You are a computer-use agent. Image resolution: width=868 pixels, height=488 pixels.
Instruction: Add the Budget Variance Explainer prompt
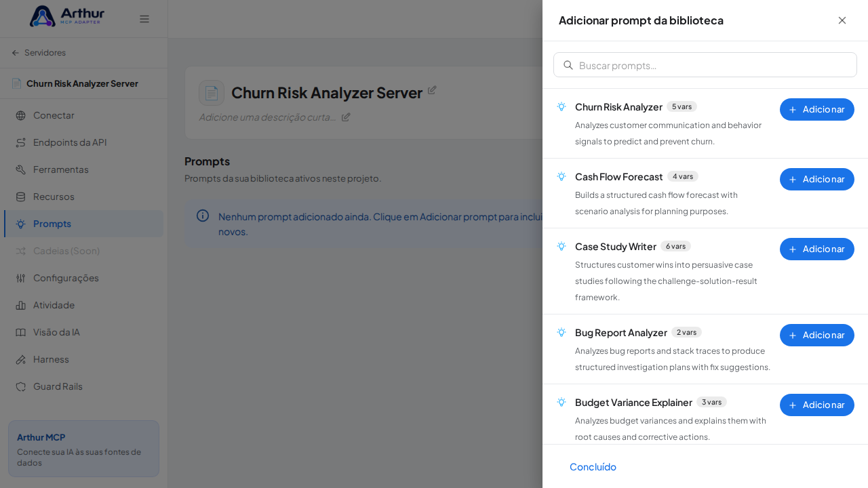(x=817, y=405)
